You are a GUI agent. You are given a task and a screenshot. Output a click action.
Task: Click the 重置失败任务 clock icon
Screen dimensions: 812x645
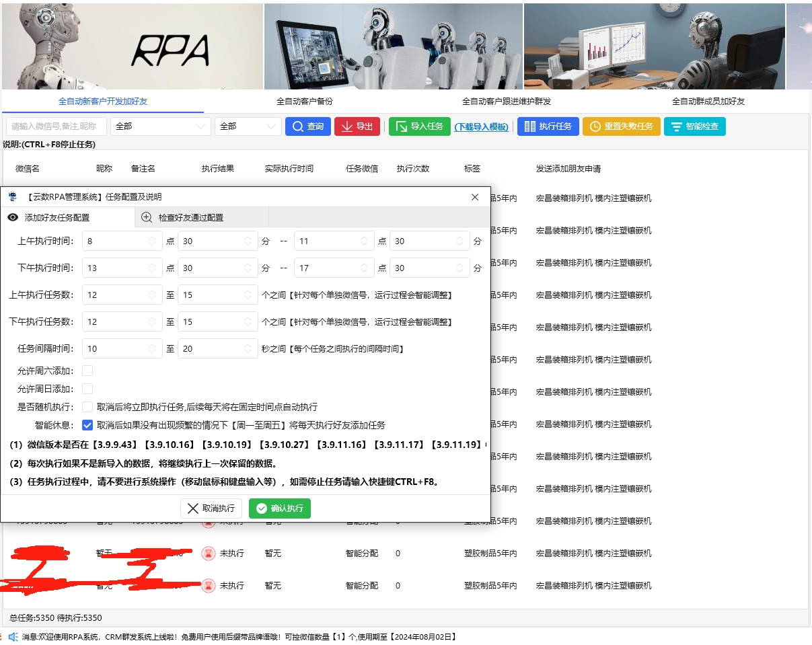coord(594,126)
